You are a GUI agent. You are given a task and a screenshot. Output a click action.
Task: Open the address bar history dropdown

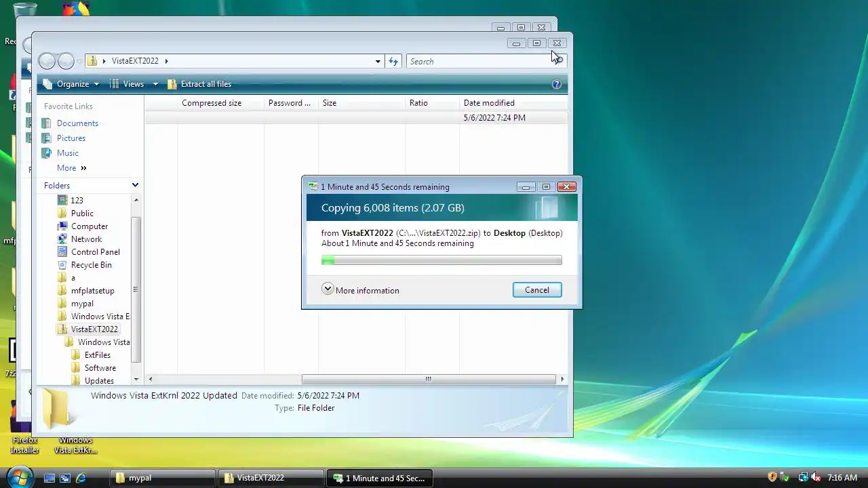tap(378, 61)
